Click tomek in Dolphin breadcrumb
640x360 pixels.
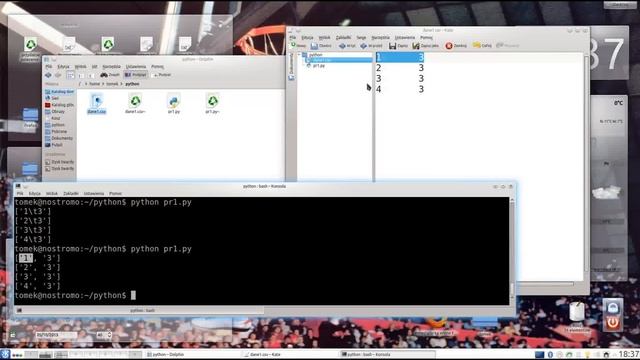pyautogui.click(x=112, y=84)
